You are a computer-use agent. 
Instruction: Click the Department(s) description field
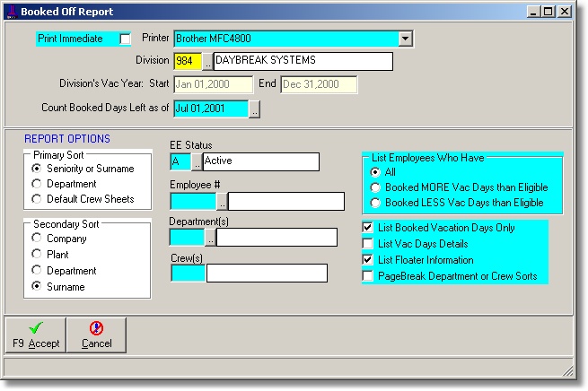(x=276, y=238)
